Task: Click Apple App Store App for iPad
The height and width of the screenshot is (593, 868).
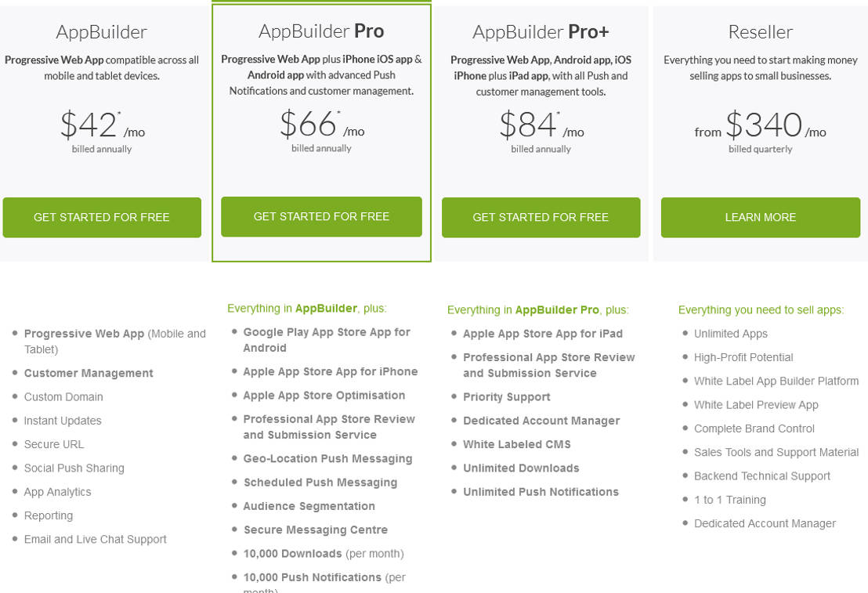Action: pos(542,334)
